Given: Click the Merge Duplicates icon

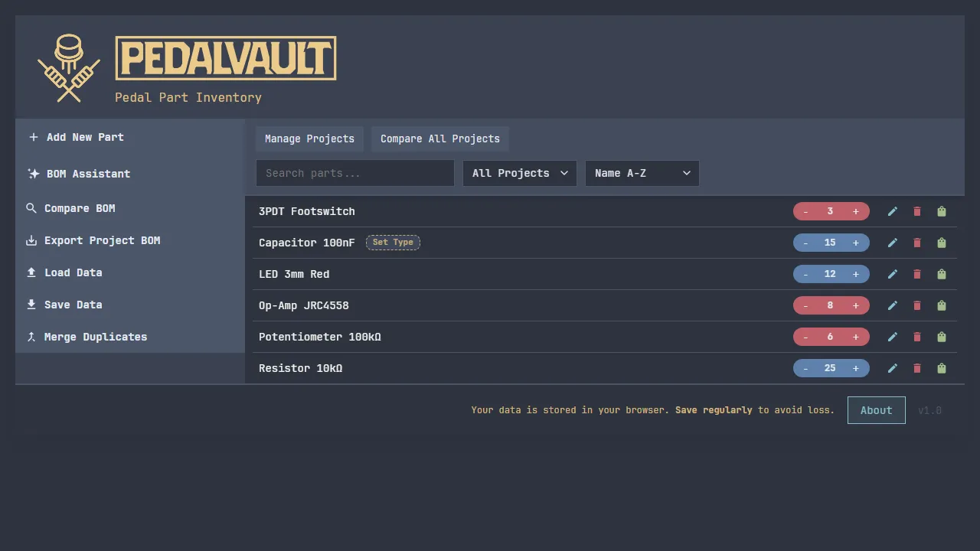Looking at the screenshot, I should (31, 337).
